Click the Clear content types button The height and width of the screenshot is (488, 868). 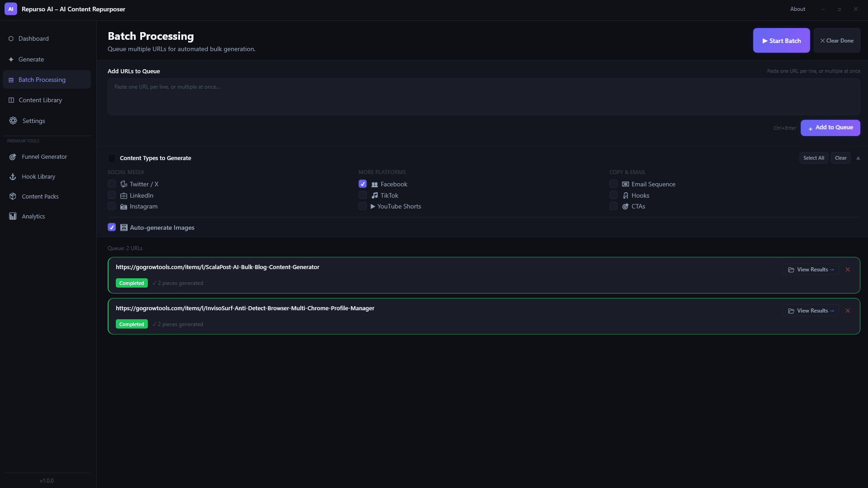840,158
